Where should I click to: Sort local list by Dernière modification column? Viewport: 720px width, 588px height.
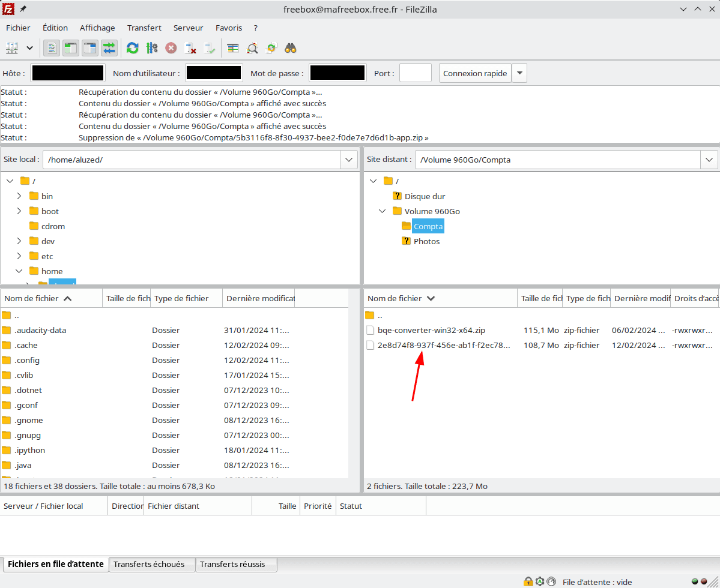(x=259, y=299)
